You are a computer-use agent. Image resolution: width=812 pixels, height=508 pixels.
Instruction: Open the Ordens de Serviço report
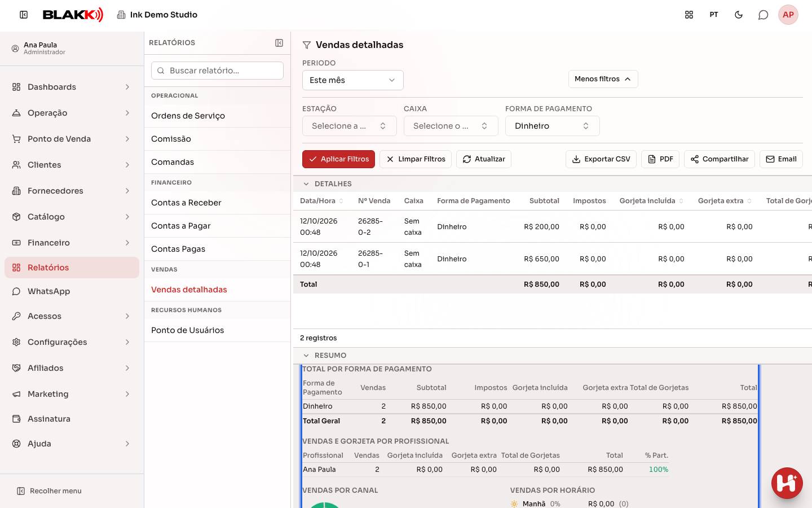coord(218,116)
